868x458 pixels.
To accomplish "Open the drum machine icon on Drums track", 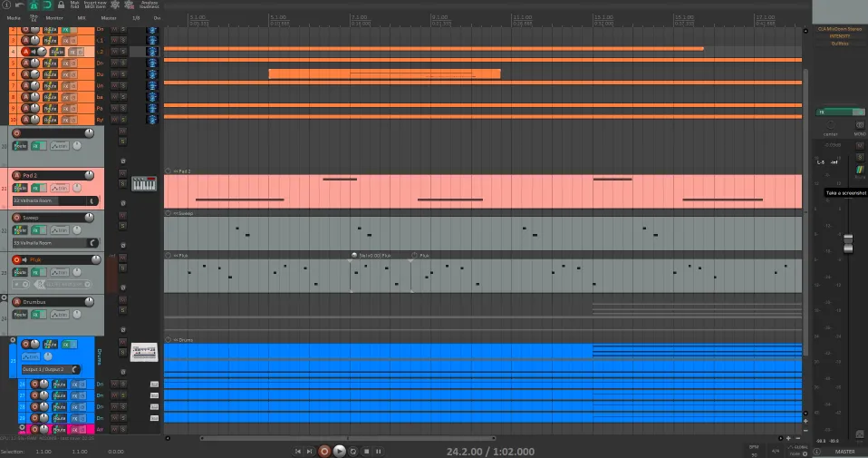I will pos(144,352).
